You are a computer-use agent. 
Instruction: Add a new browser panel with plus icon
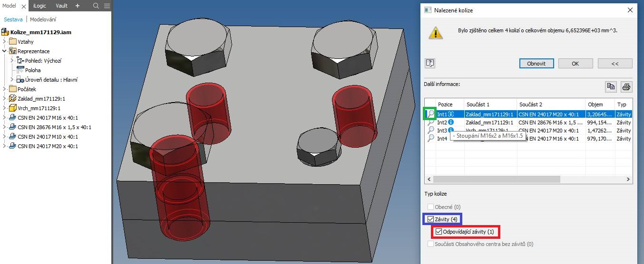click(x=78, y=6)
